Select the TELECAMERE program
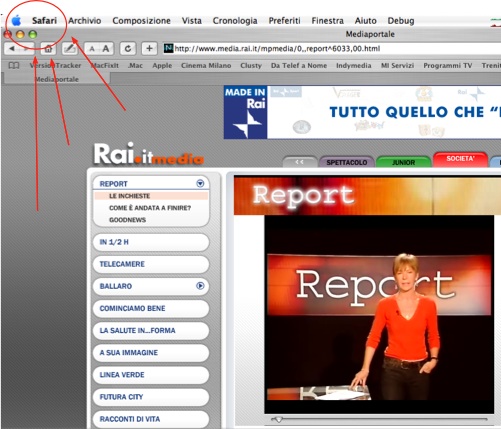 tap(151, 264)
